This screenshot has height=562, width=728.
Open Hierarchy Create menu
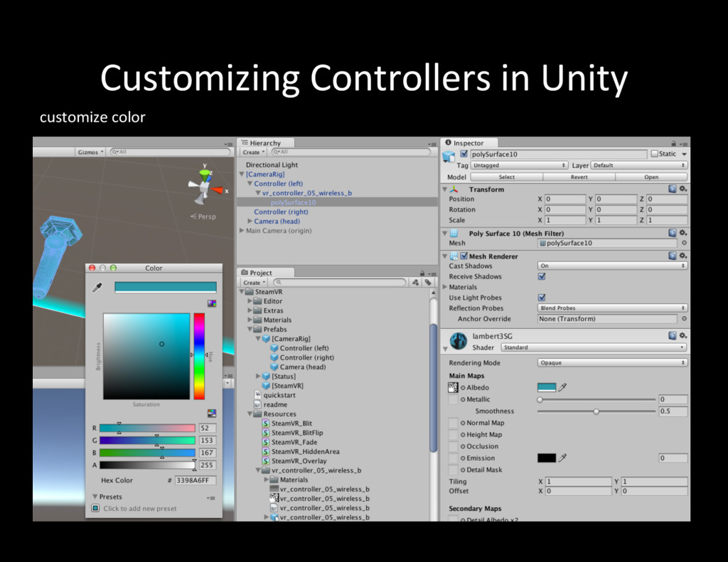click(254, 152)
